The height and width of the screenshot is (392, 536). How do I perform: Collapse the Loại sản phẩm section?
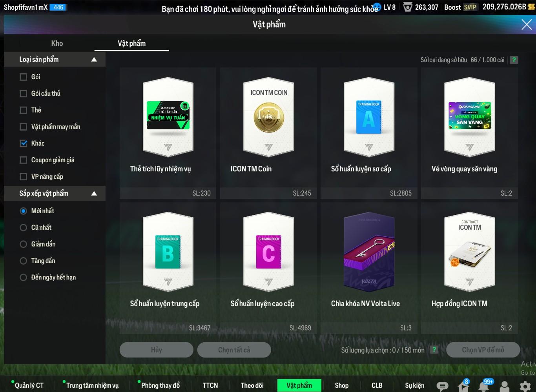(94, 60)
